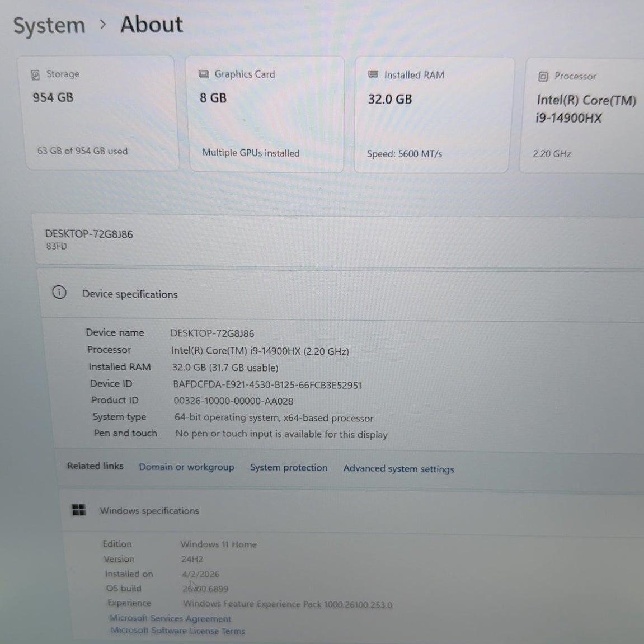
Task: Click the Related links label
Action: click(x=95, y=466)
